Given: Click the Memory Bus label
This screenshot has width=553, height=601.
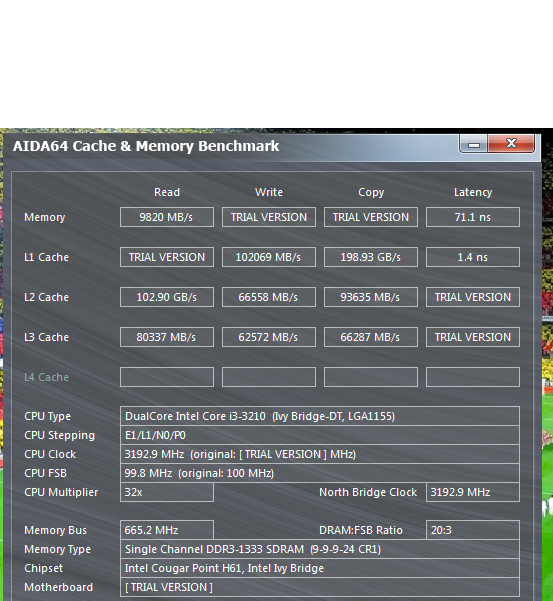Looking at the screenshot, I should [55, 530].
